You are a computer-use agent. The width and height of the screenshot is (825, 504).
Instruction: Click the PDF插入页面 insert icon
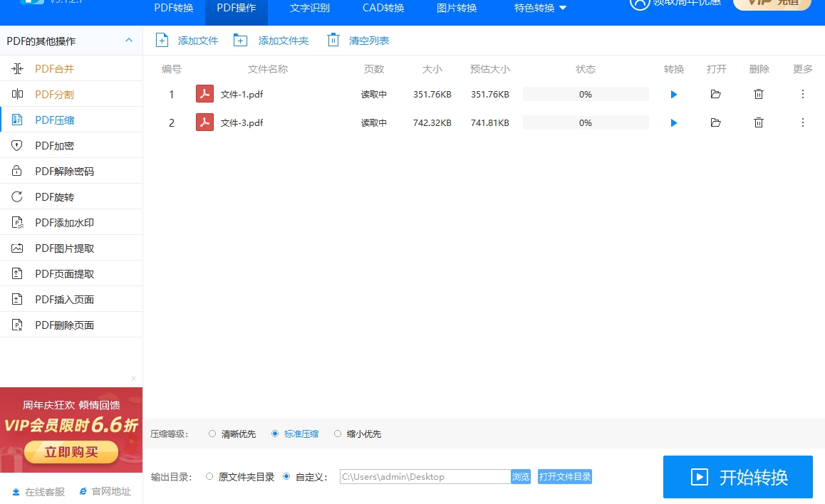tap(17, 299)
